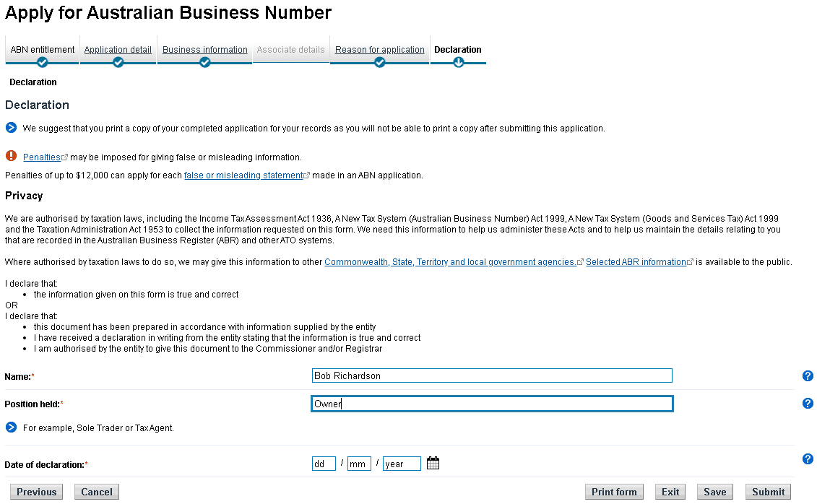Click the help icon beside Name field
This screenshot has height=504, width=817.
(x=807, y=375)
